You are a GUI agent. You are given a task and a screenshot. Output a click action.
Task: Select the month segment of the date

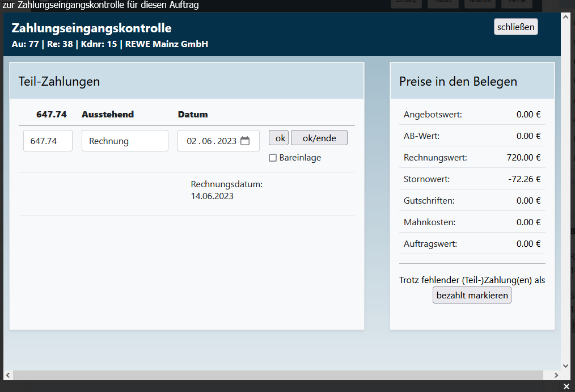click(x=206, y=141)
